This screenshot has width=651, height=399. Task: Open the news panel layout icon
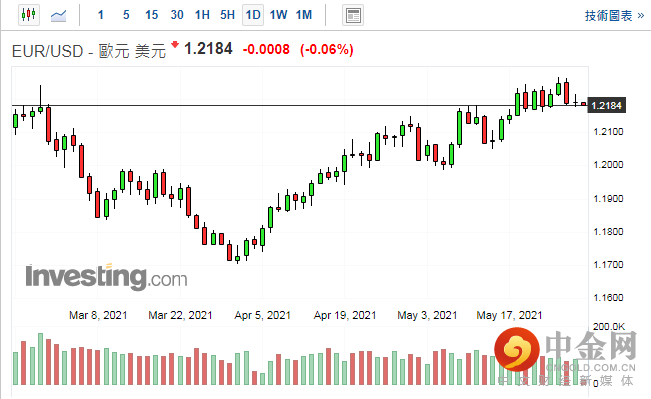353,16
